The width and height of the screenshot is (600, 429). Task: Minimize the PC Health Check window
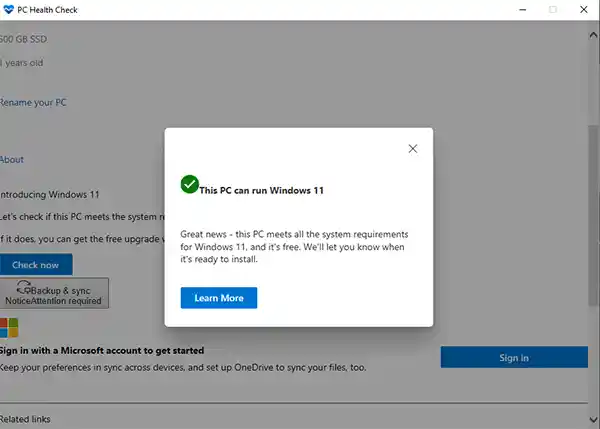[x=523, y=10]
